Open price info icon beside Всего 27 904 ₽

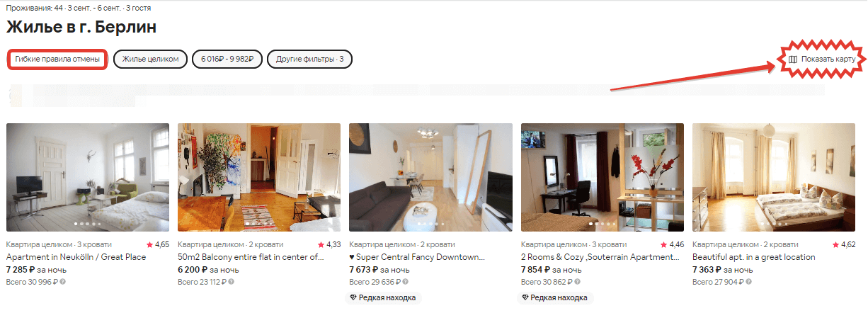pyautogui.click(x=748, y=282)
